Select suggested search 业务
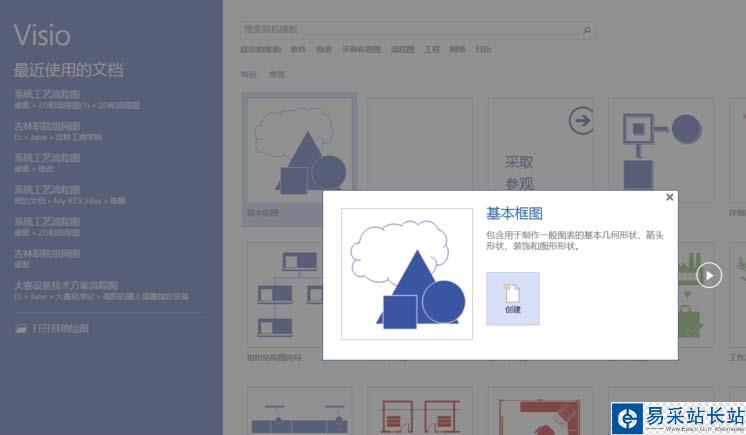 coord(324,49)
